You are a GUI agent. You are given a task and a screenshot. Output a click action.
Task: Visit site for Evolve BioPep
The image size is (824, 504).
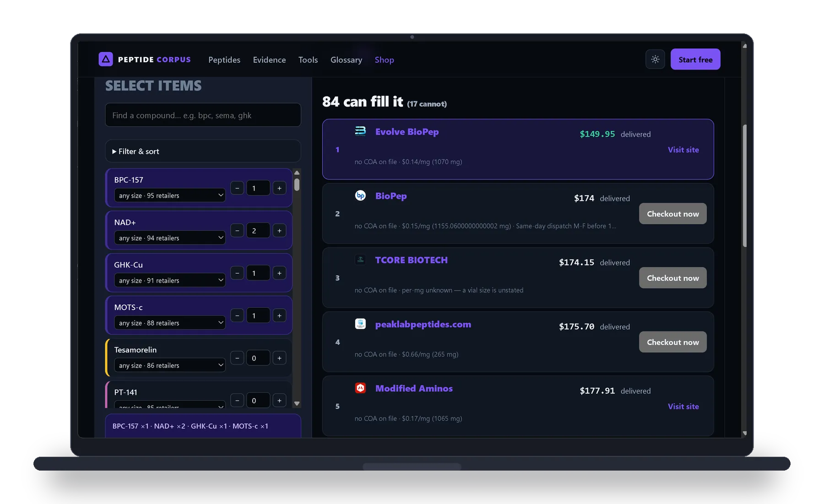click(x=683, y=150)
